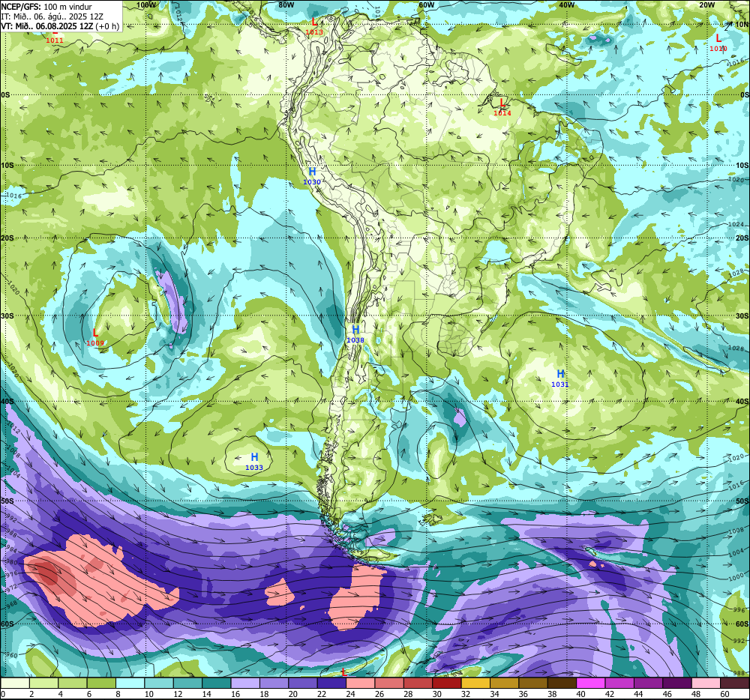This screenshot has width=750, height=700.
Task: Click the blue H high marker labeled 1033
Action: click(x=254, y=457)
